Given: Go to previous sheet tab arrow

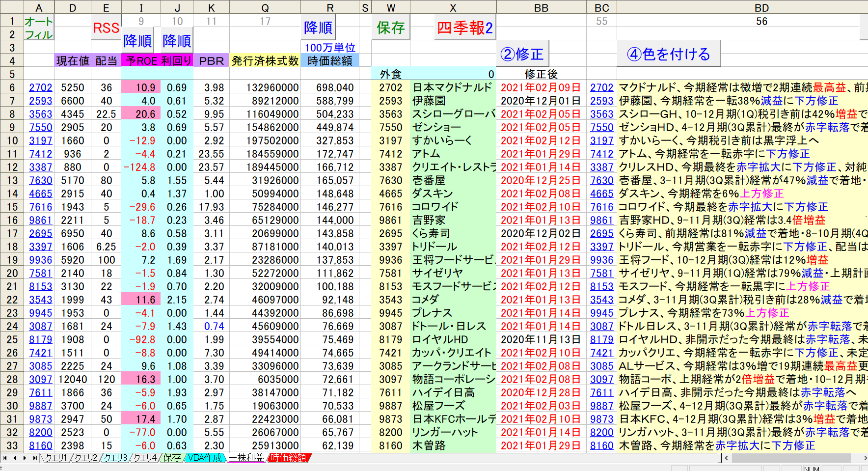Looking at the screenshot, I should 15,458.
